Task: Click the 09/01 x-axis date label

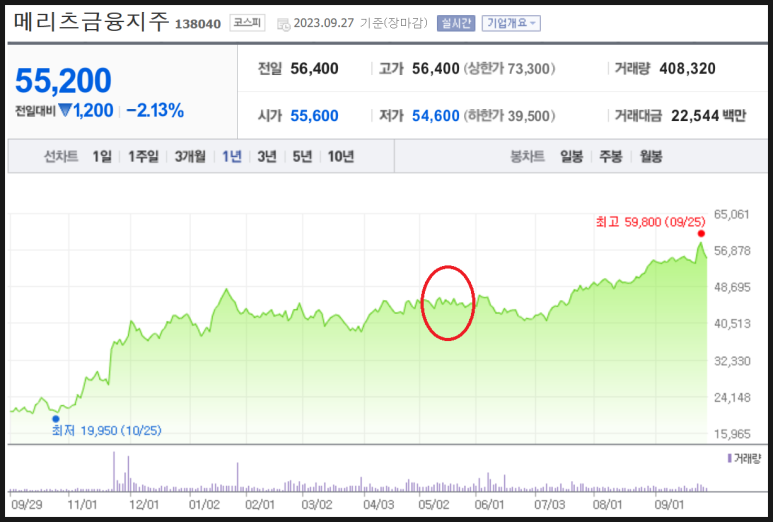Action: tap(669, 505)
